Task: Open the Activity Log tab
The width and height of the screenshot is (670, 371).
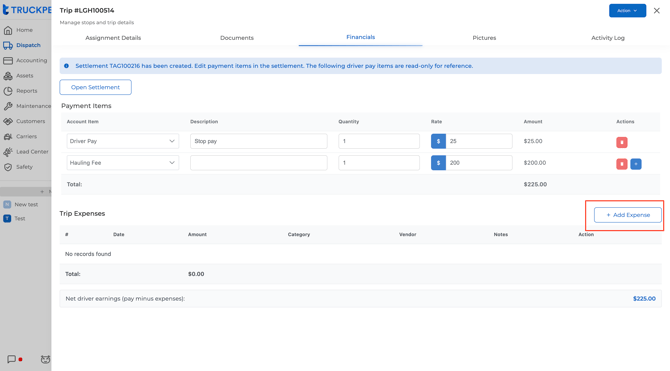Action: point(608,38)
